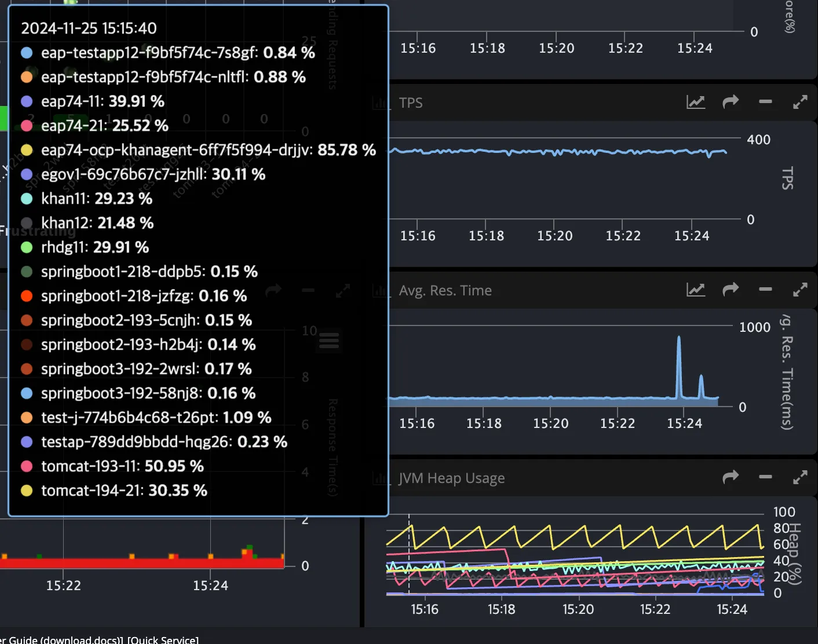Open the Guide (download.docs) link
The image size is (818, 644).
pos(65,639)
